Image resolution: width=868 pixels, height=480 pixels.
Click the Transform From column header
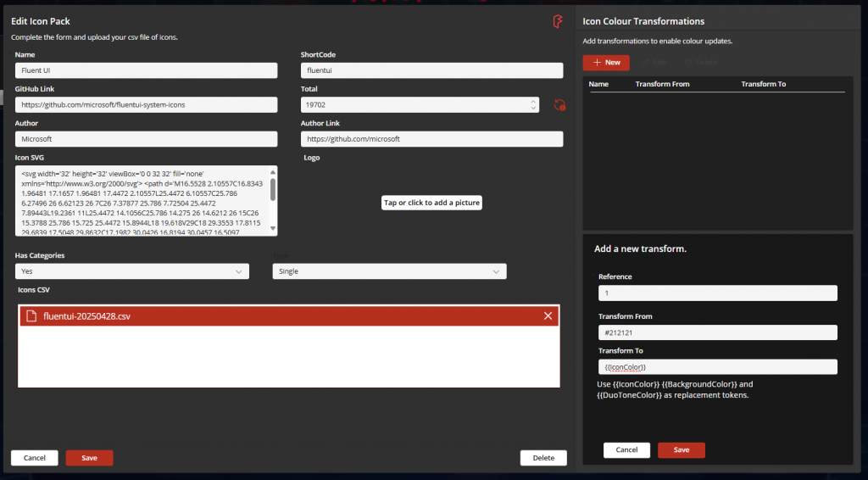pyautogui.click(x=662, y=85)
